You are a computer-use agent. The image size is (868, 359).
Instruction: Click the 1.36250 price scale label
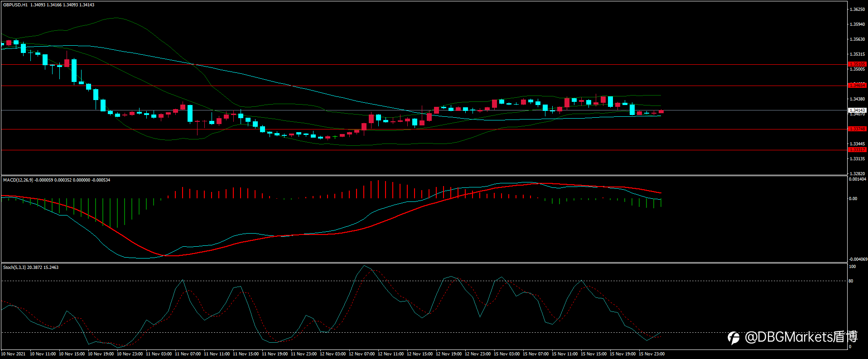click(x=857, y=10)
